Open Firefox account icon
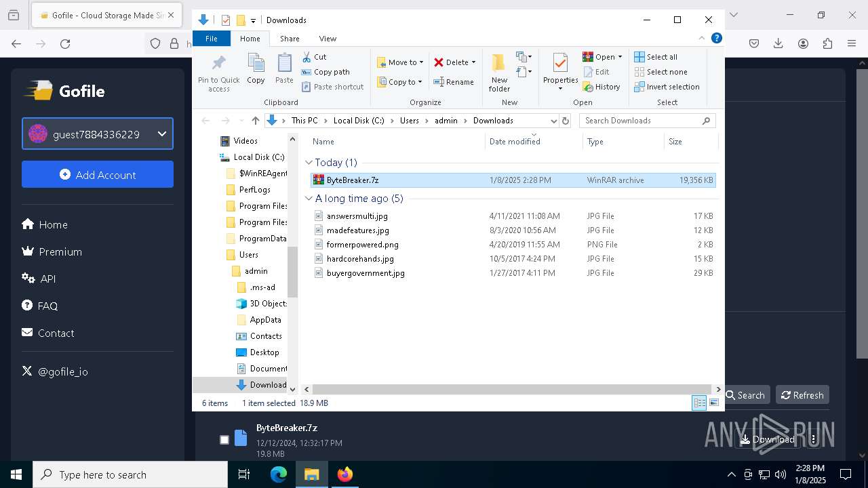868x488 pixels. click(x=803, y=43)
